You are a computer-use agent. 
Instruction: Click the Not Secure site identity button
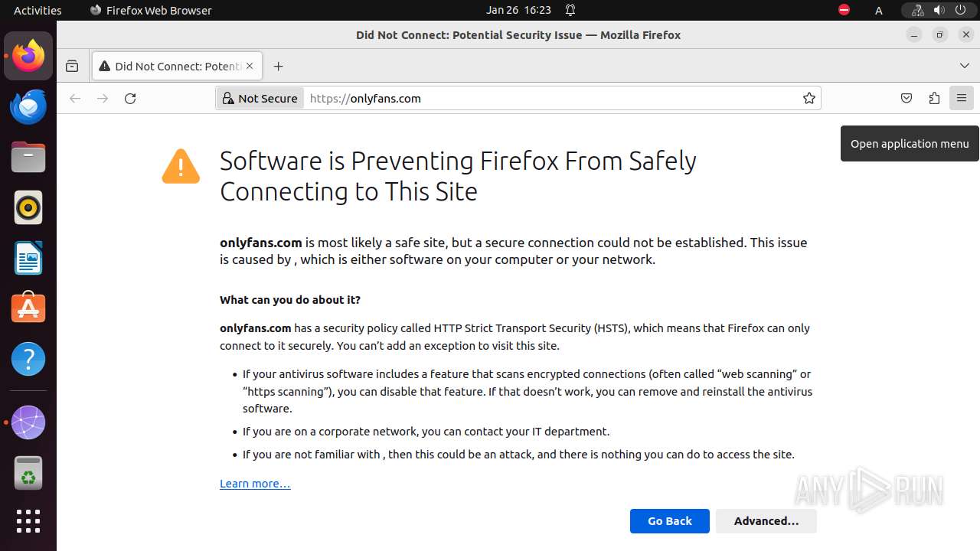(x=260, y=98)
